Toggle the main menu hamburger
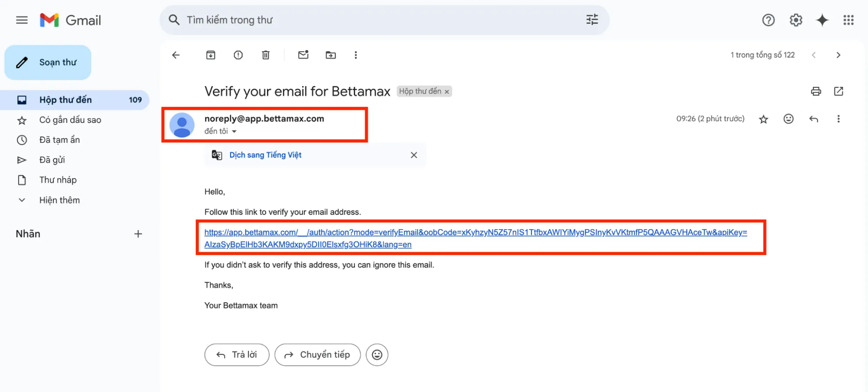The height and width of the screenshot is (392, 868). [22, 20]
